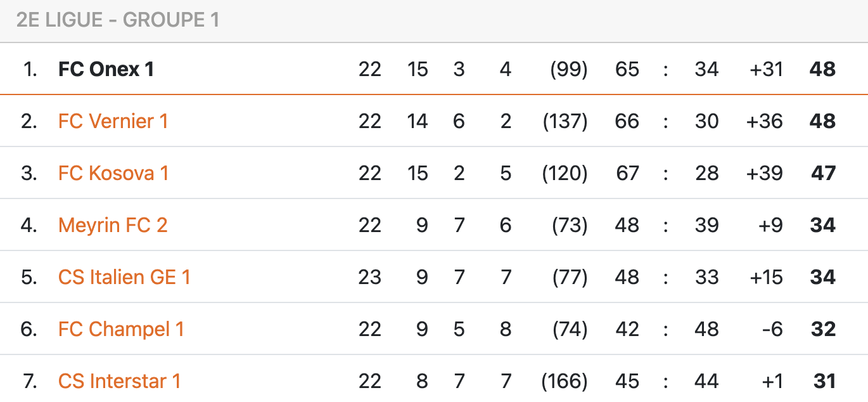Click FC Onex 1's (99) value
The height and width of the screenshot is (402, 868).
pos(570,69)
